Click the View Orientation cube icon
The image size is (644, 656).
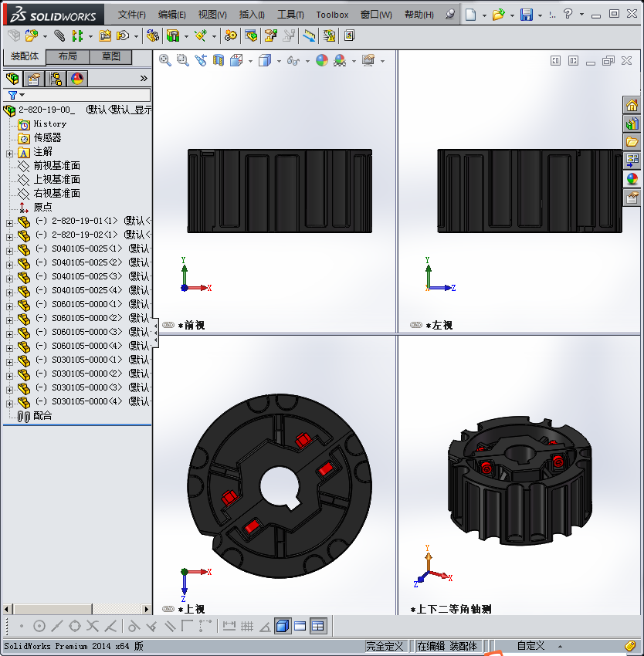pos(236,60)
